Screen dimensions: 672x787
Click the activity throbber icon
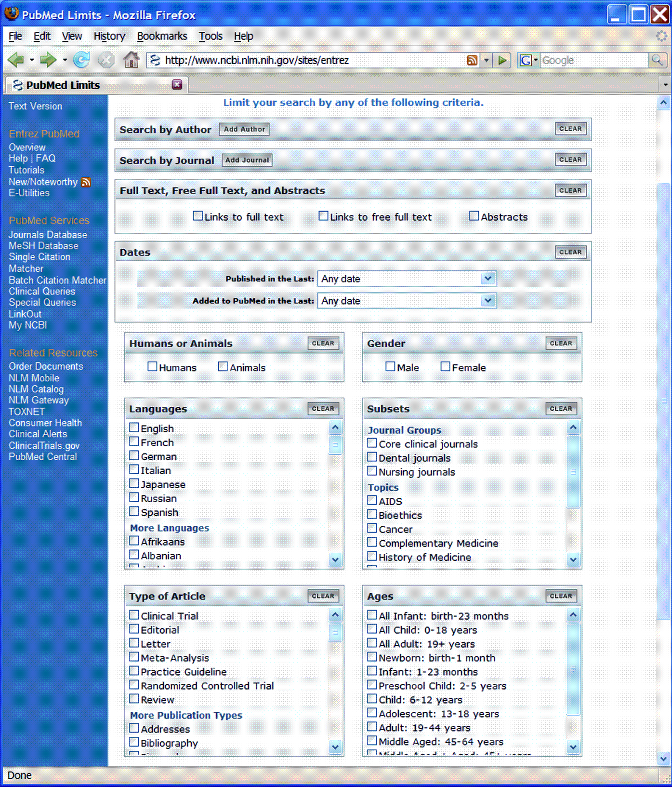point(662,36)
